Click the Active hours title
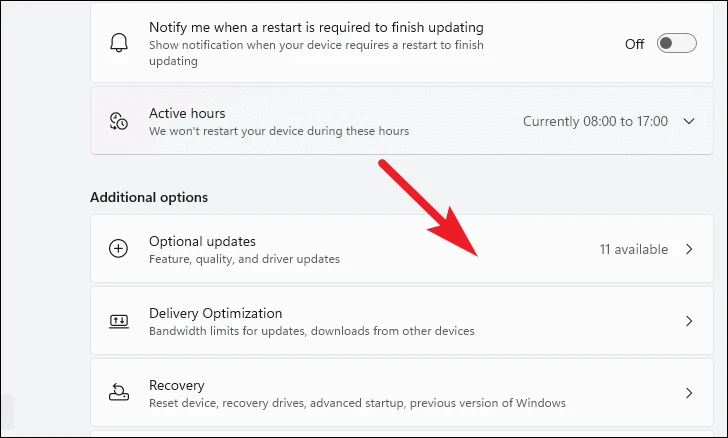Image resolution: width=728 pixels, height=438 pixels. click(x=187, y=113)
